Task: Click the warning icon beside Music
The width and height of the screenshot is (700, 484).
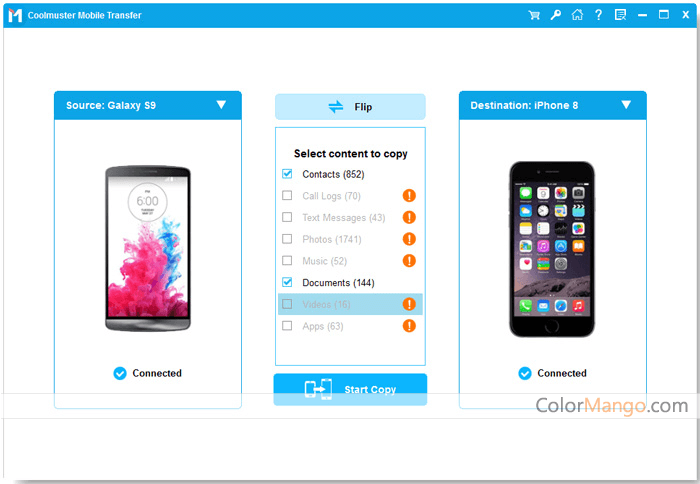Action: (409, 261)
